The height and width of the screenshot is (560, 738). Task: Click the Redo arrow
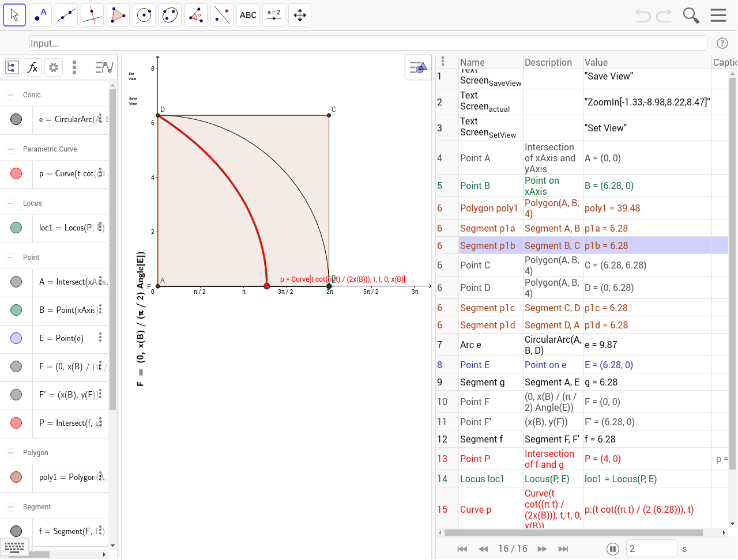(664, 16)
